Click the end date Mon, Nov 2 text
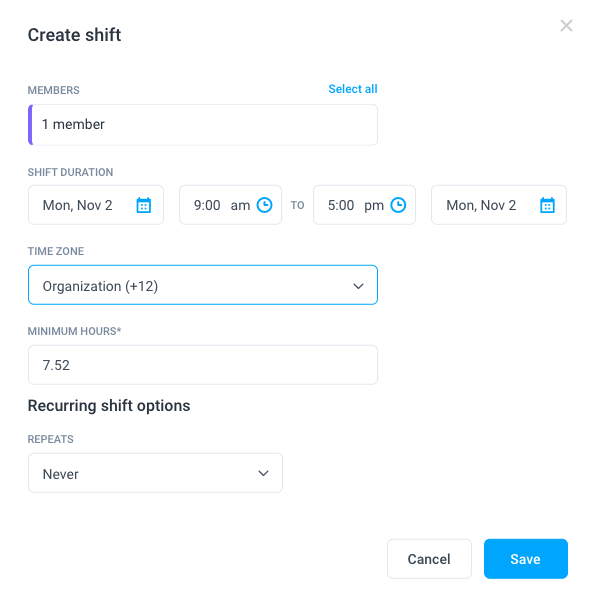594x602 pixels. [481, 205]
